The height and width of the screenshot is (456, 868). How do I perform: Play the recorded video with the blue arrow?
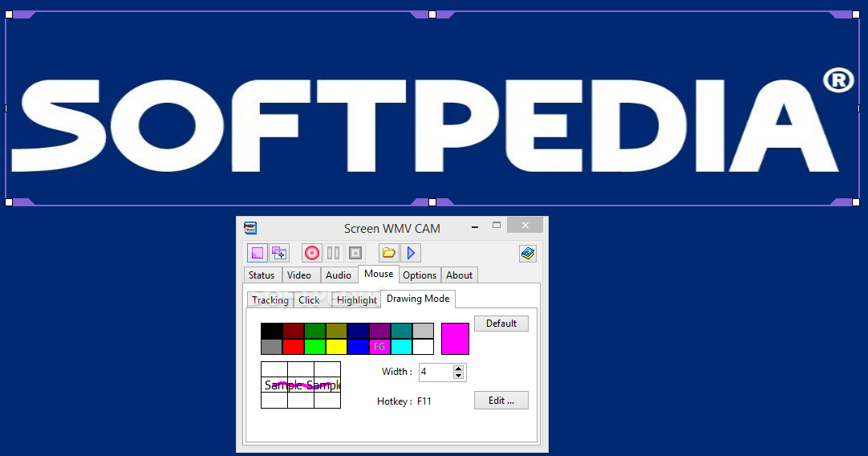point(411,253)
